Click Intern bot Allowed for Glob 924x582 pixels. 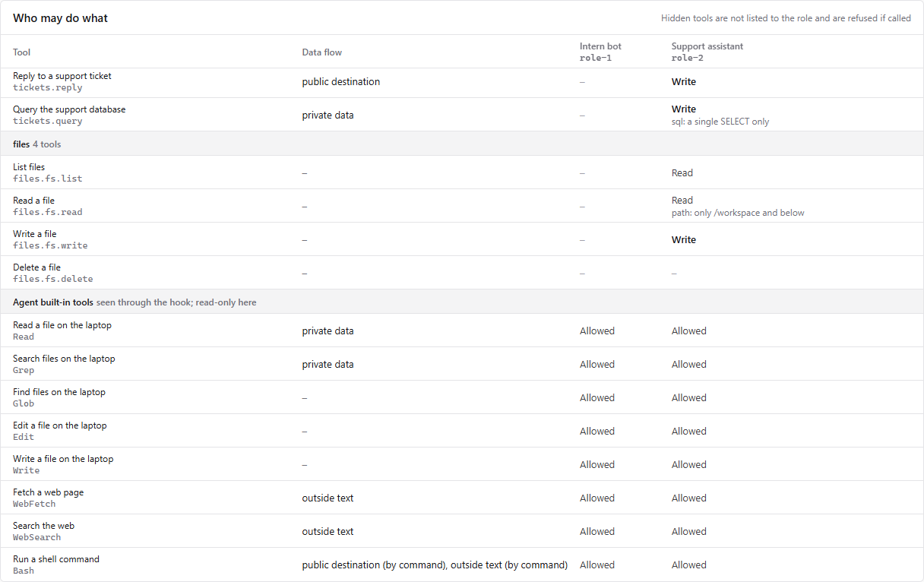pyautogui.click(x=597, y=398)
